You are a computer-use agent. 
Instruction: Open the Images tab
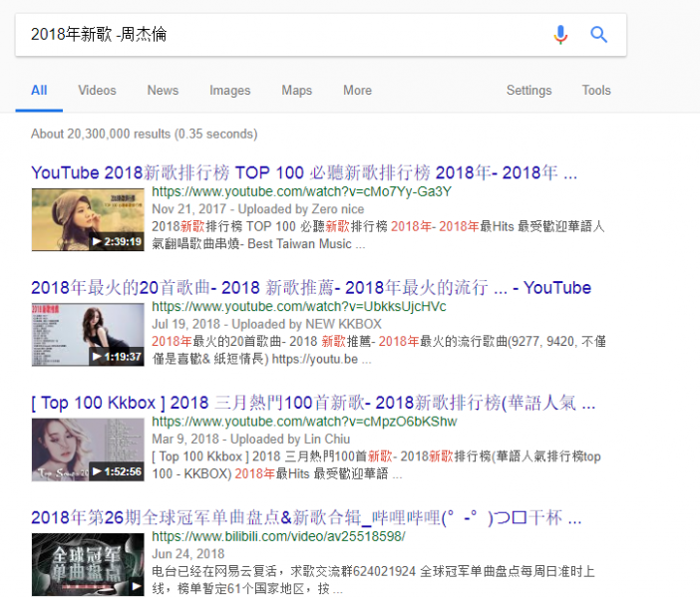[x=230, y=91]
